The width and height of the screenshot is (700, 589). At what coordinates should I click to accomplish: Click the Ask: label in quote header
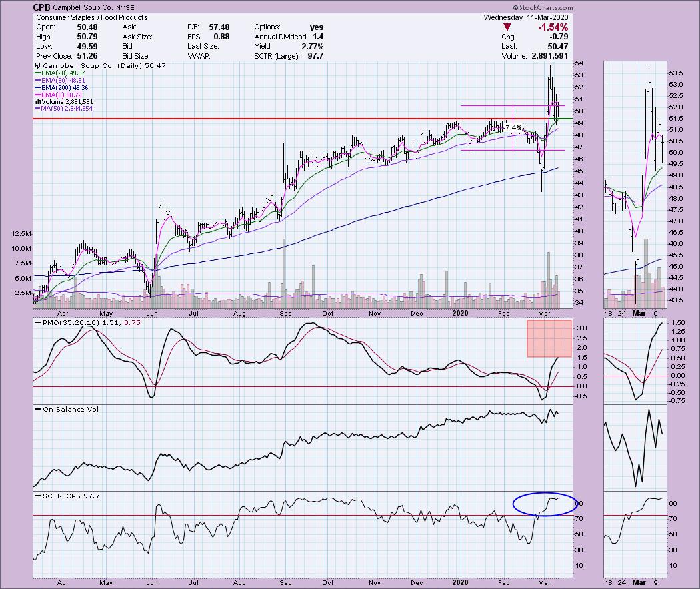point(129,27)
